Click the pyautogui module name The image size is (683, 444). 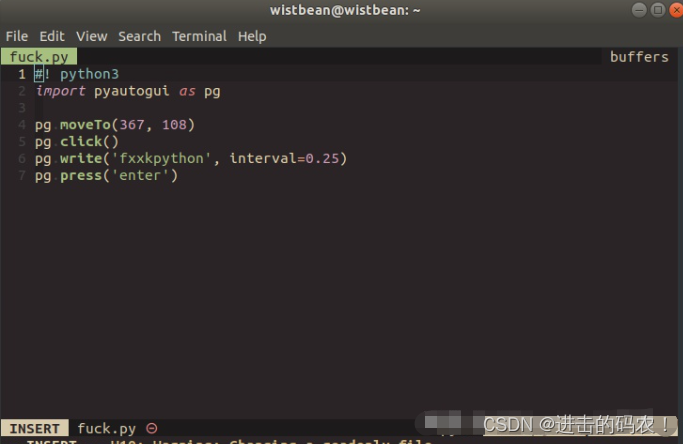coord(132,91)
